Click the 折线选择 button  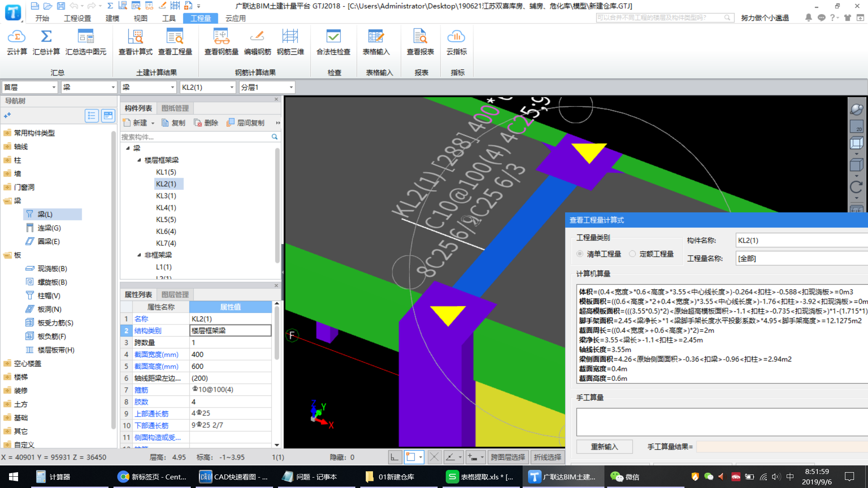pos(547,457)
